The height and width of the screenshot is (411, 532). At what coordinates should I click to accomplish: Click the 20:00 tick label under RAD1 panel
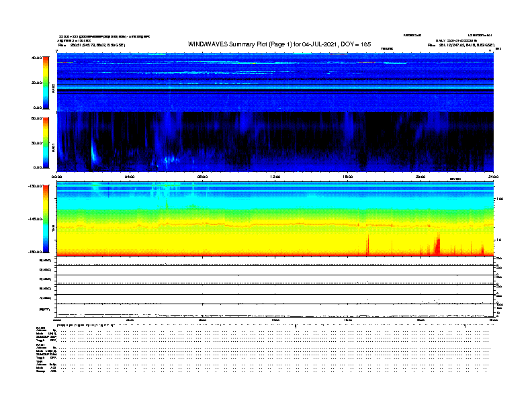[x=420, y=177]
